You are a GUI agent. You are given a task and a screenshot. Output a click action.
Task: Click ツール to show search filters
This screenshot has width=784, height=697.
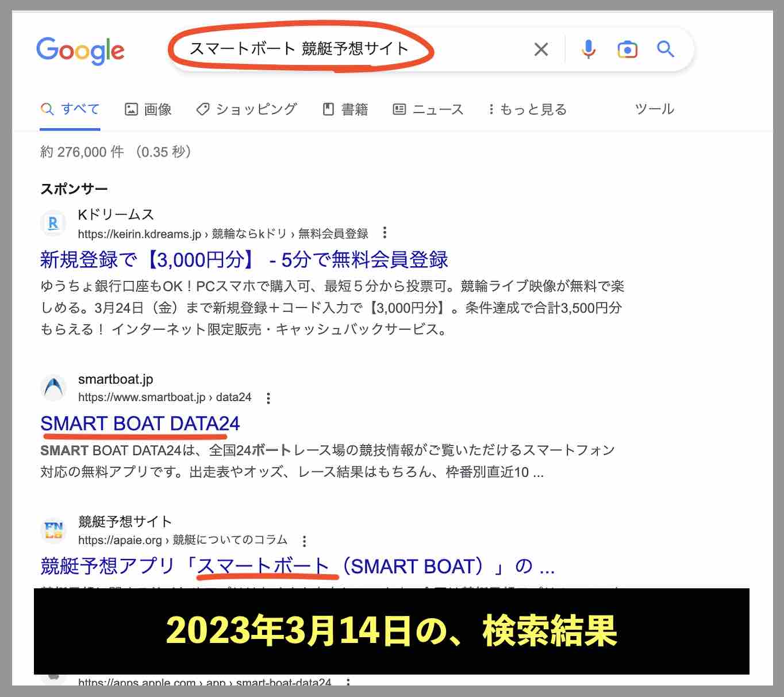click(654, 109)
